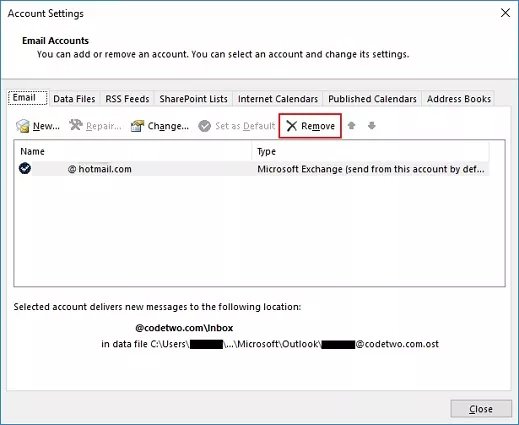Click the Remove X icon

click(x=292, y=126)
